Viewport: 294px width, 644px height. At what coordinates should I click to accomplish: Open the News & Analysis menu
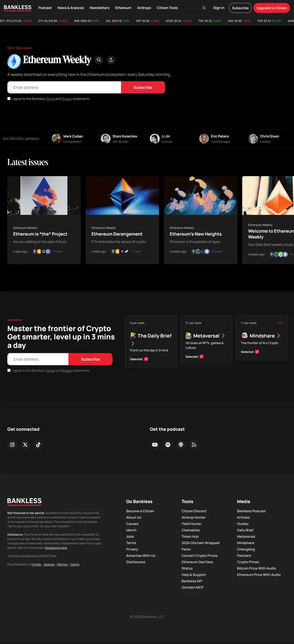click(71, 8)
